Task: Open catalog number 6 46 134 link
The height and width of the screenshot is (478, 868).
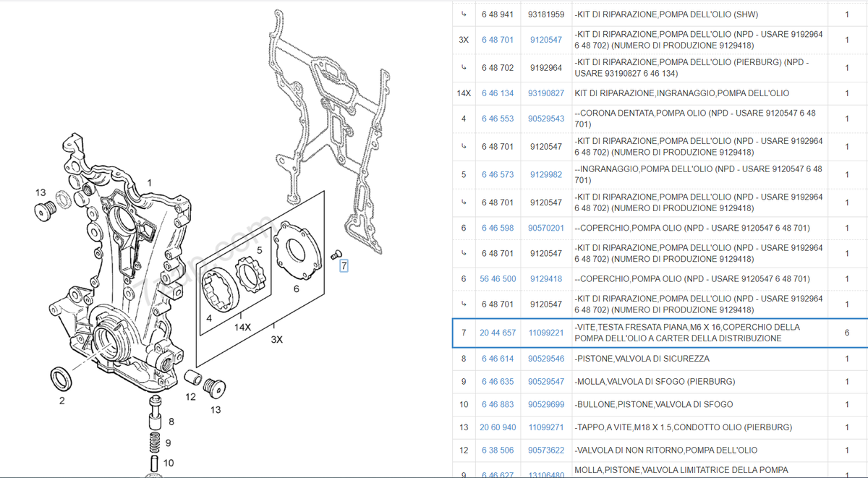Action: pos(498,93)
